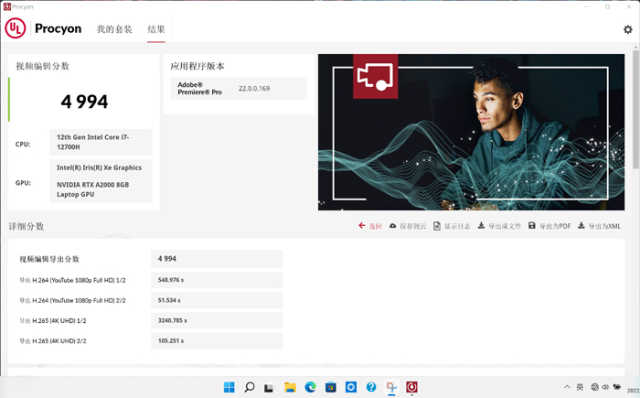This screenshot has height=398, width=640.
Task: Open Windows Search from the taskbar
Action: 249,387
